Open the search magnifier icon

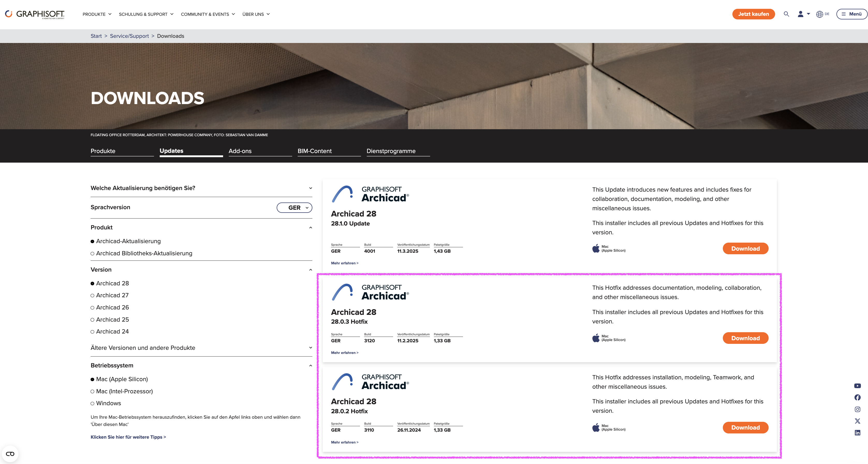click(786, 14)
